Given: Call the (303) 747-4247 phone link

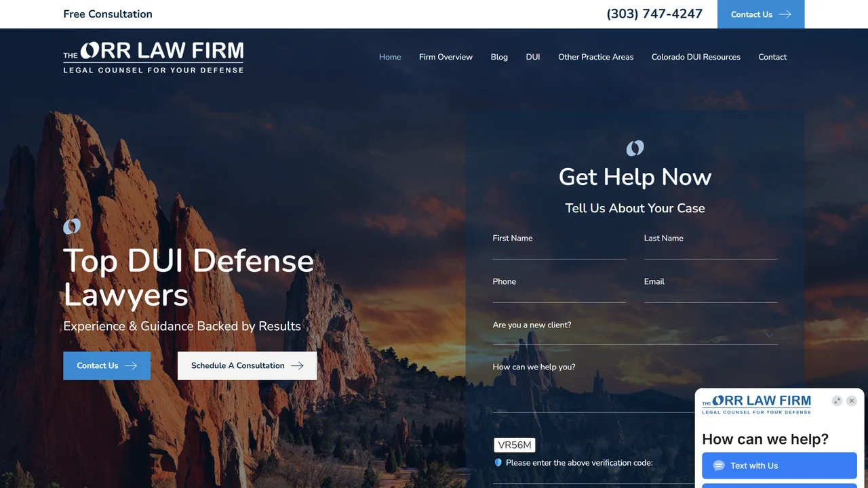Looking at the screenshot, I should 654,14.
